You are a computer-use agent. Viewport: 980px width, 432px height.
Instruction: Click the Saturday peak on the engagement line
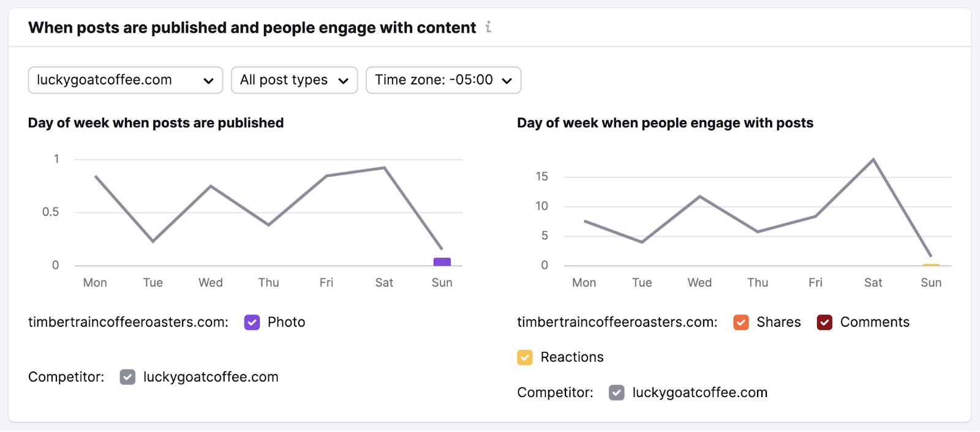(x=873, y=158)
